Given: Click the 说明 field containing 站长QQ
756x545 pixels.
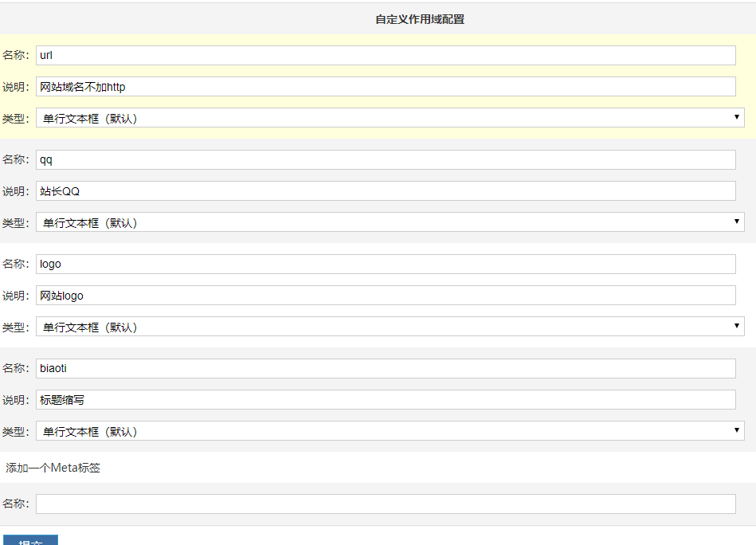Looking at the screenshot, I should coord(319,190).
